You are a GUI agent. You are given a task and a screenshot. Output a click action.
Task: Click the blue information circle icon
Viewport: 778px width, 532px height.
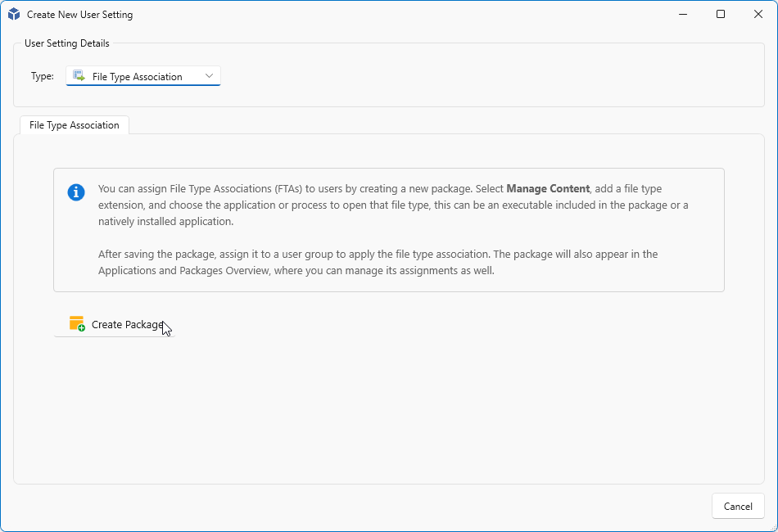click(x=76, y=192)
